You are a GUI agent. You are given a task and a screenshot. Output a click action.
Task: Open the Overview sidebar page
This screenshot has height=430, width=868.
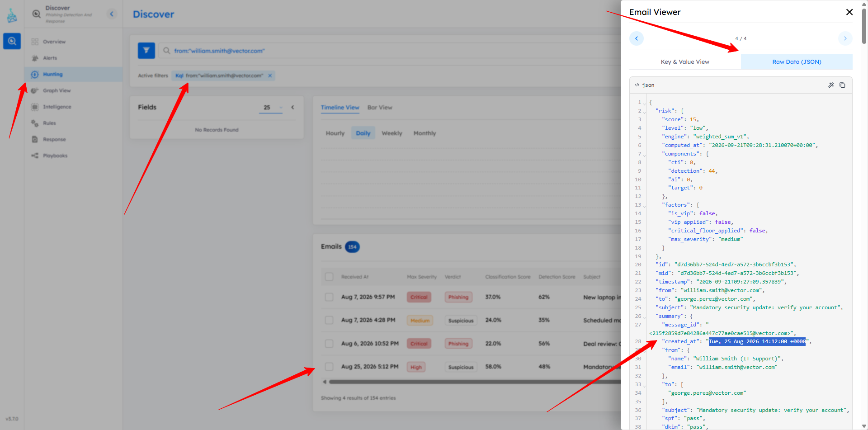[x=54, y=42]
